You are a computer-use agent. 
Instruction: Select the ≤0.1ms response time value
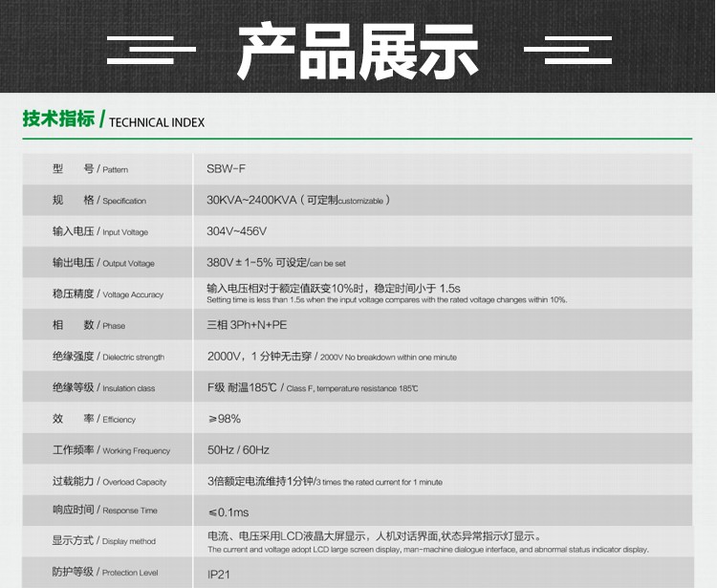tap(228, 512)
